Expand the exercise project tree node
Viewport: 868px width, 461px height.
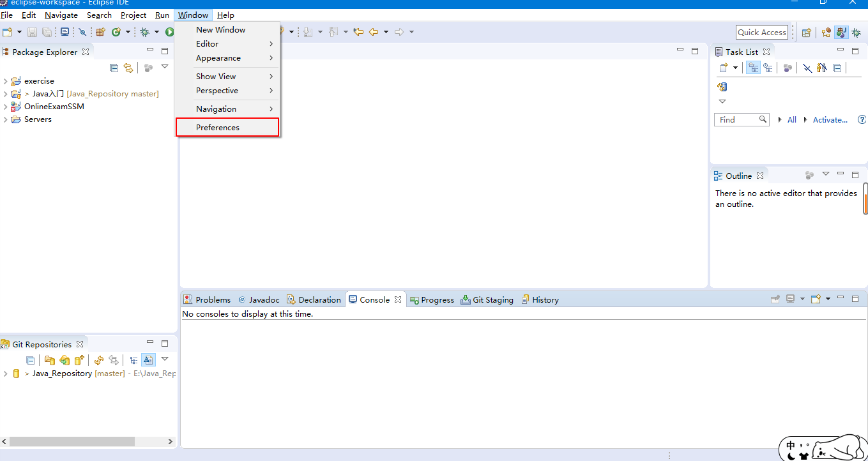pyautogui.click(x=5, y=81)
